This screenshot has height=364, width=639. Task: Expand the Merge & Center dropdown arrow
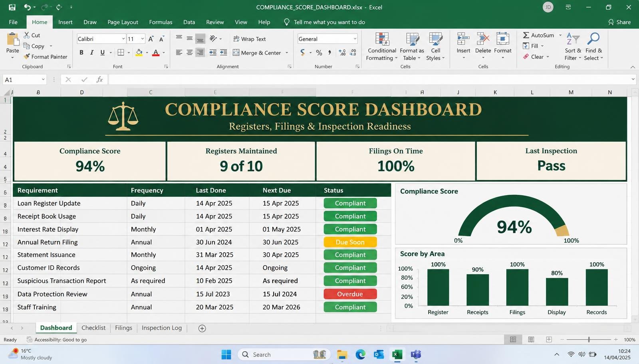click(x=287, y=53)
